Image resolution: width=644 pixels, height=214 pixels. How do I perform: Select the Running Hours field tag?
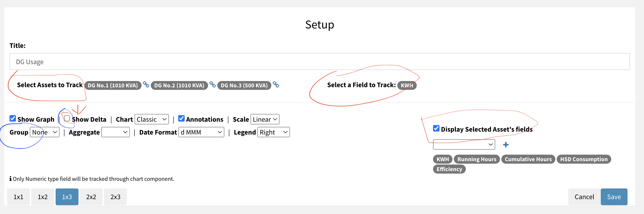click(x=476, y=159)
